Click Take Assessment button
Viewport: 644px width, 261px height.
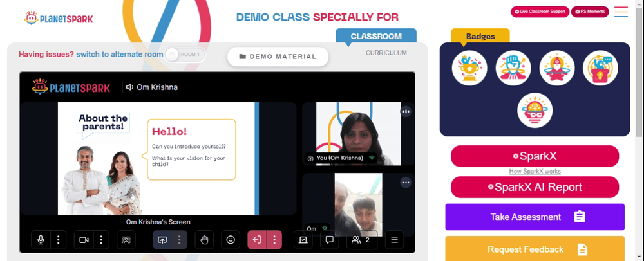(x=535, y=217)
